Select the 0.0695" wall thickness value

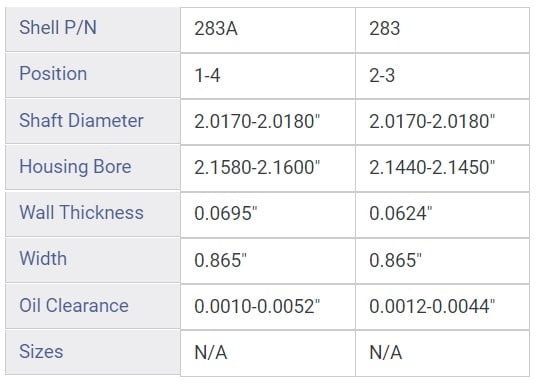point(268,215)
